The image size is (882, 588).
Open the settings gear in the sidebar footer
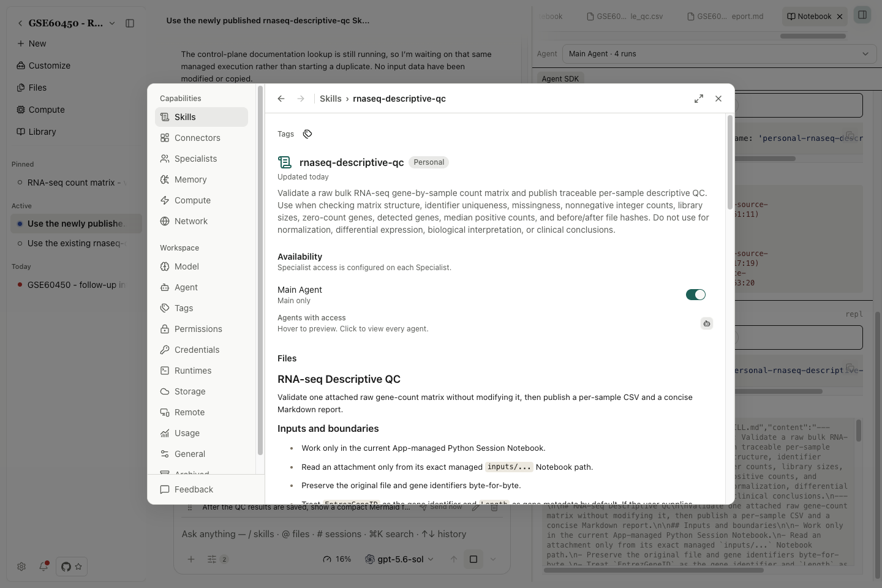pyautogui.click(x=21, y=567)
